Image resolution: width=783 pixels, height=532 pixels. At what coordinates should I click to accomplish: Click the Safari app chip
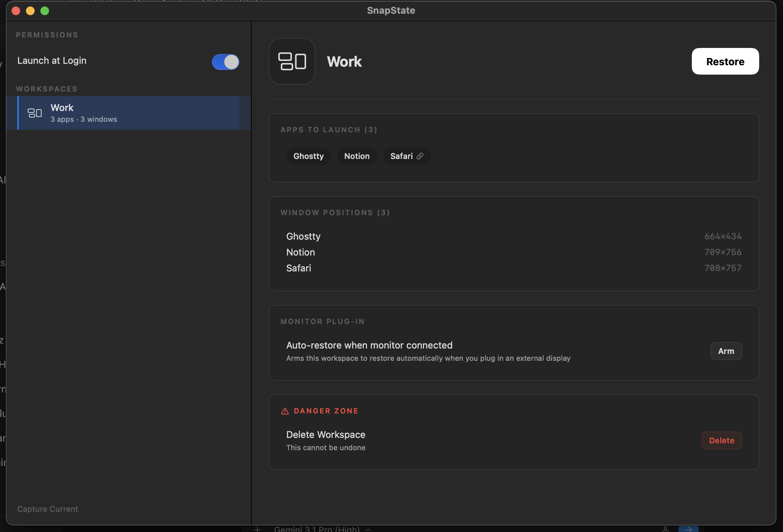[x=407, y=156]
